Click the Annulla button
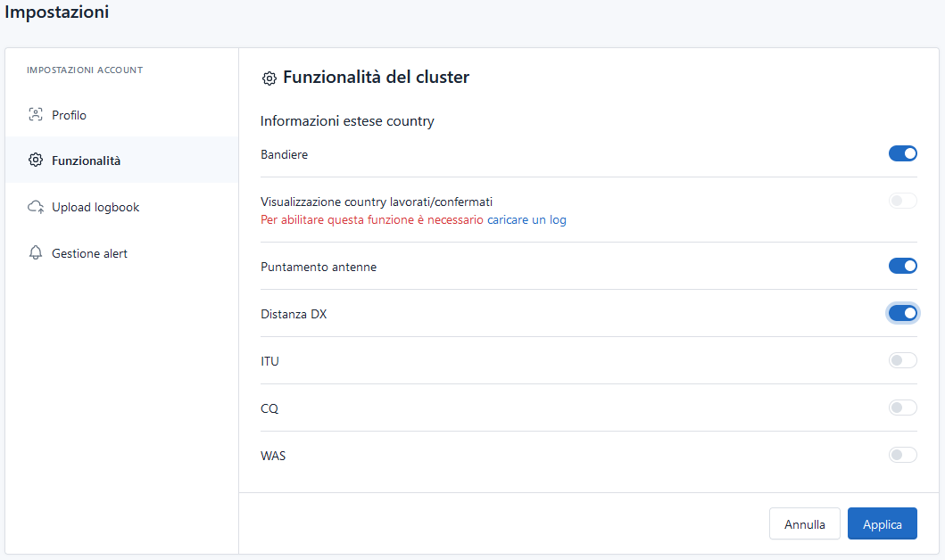 coord(804,523)
